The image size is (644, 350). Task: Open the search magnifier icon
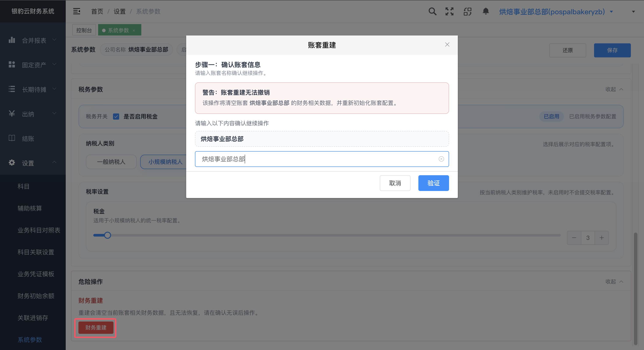click(432, 11)
